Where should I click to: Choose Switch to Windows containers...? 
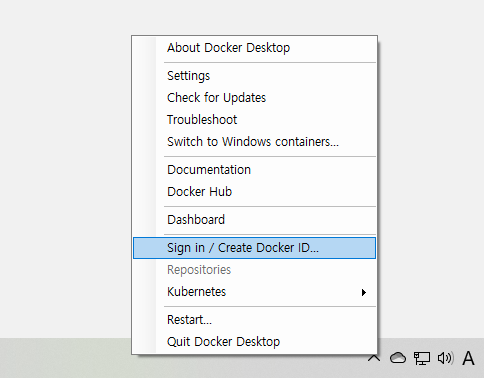pyautogui.click(x=254, y=142)
